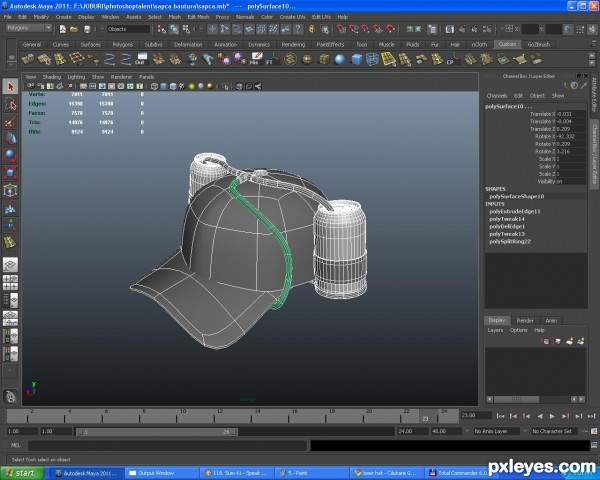Open the Objects selection mask field
Screen dimensions: 600x480
[128, 29]
